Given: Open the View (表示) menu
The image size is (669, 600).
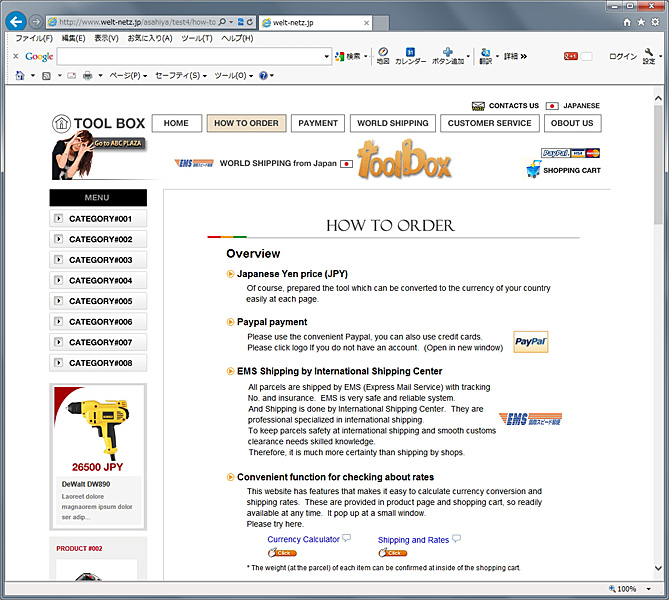Looking at the screenshot, I should tap(106, 38).
